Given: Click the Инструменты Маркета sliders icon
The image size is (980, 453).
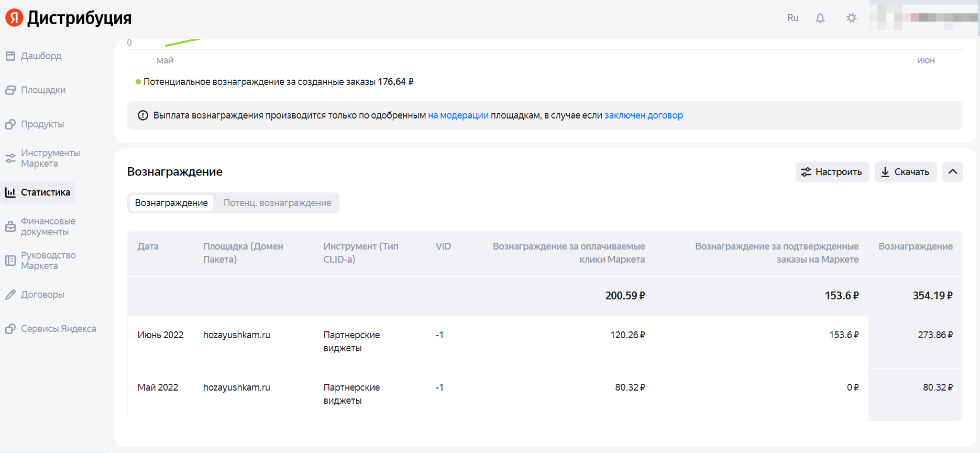Looking at the screenshot, I should tap(10, 158).
